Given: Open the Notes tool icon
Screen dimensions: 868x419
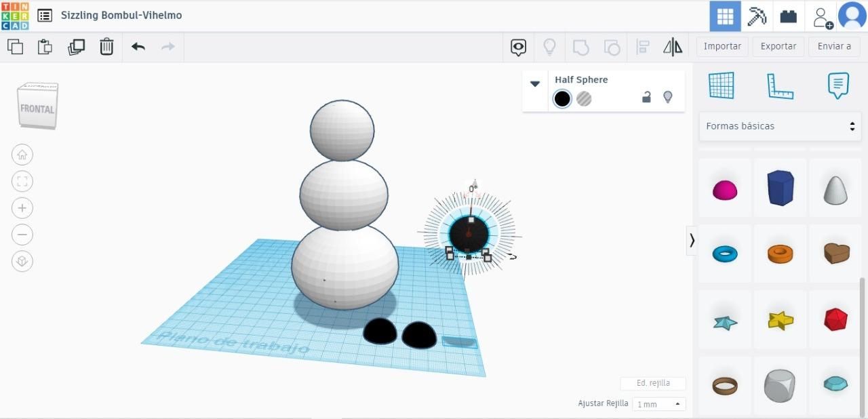Looking at the screenshot, I should click(x=838, y=86).
